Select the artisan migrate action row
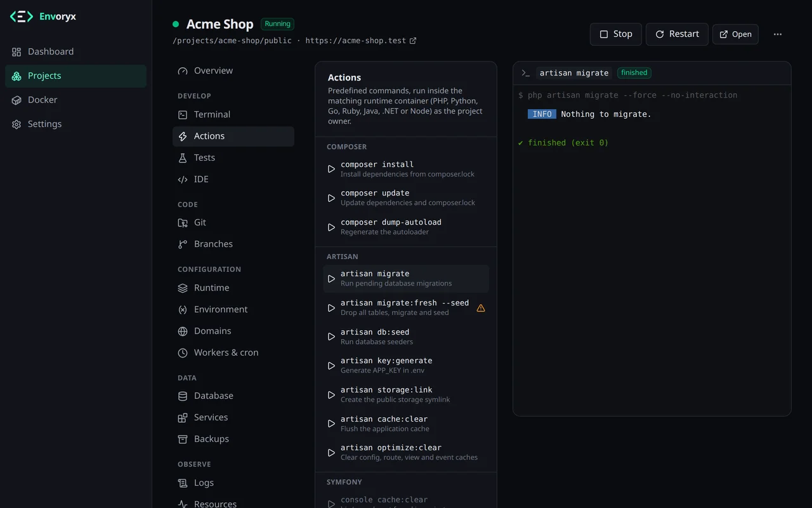 (406, 279)
